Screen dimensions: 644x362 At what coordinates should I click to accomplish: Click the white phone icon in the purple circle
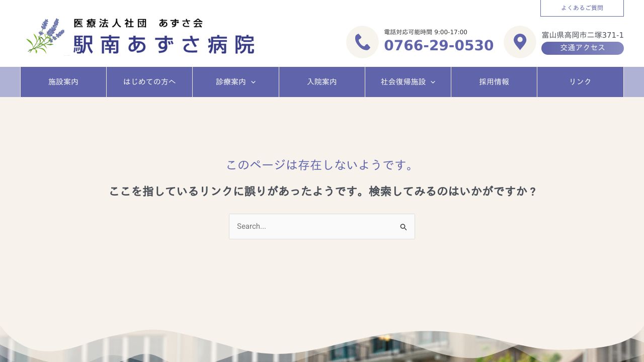362,42
